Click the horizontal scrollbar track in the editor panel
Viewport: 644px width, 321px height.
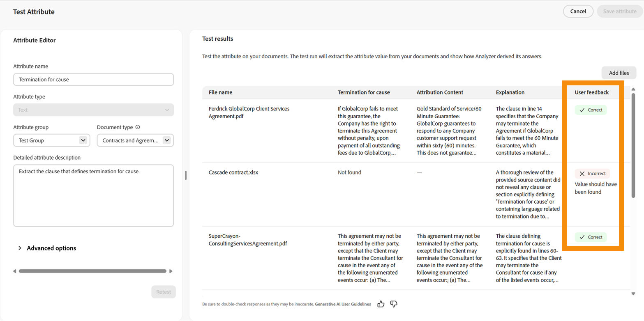92,271
